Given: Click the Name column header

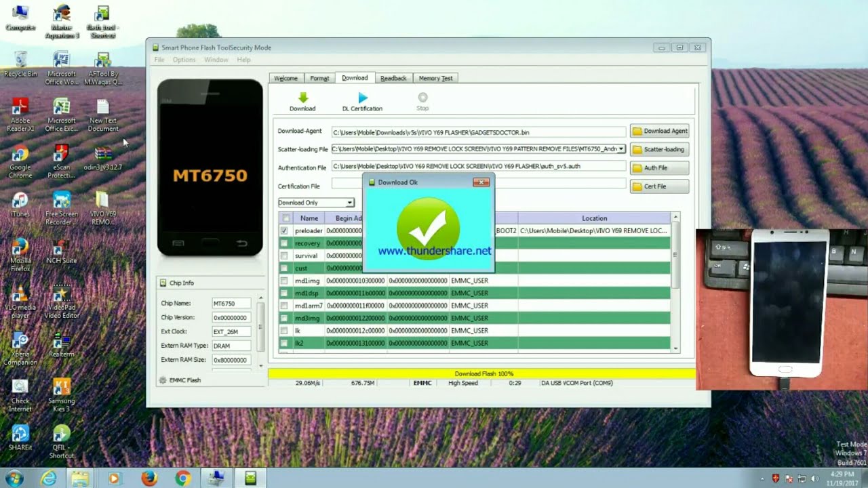Looking at the screenshot, I should (x=309, y=218).
